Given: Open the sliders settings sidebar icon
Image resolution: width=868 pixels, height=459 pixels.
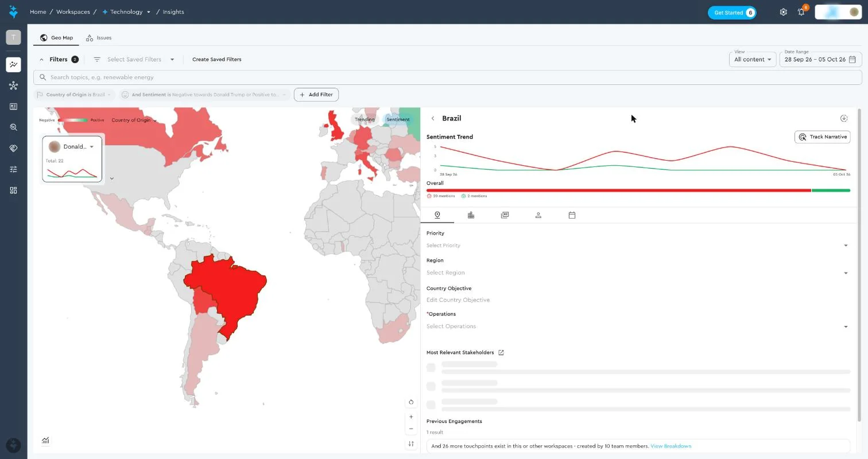Looking at the screenshot, I should pyautogui.click(x=13, y=169).
